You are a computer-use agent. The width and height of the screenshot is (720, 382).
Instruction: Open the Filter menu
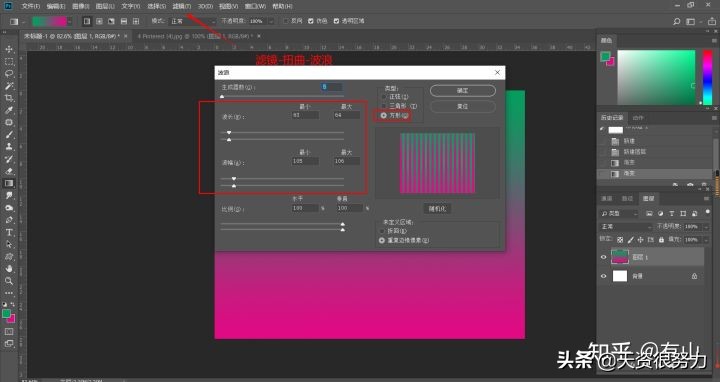pyautogui.click(x=181, y=6)
